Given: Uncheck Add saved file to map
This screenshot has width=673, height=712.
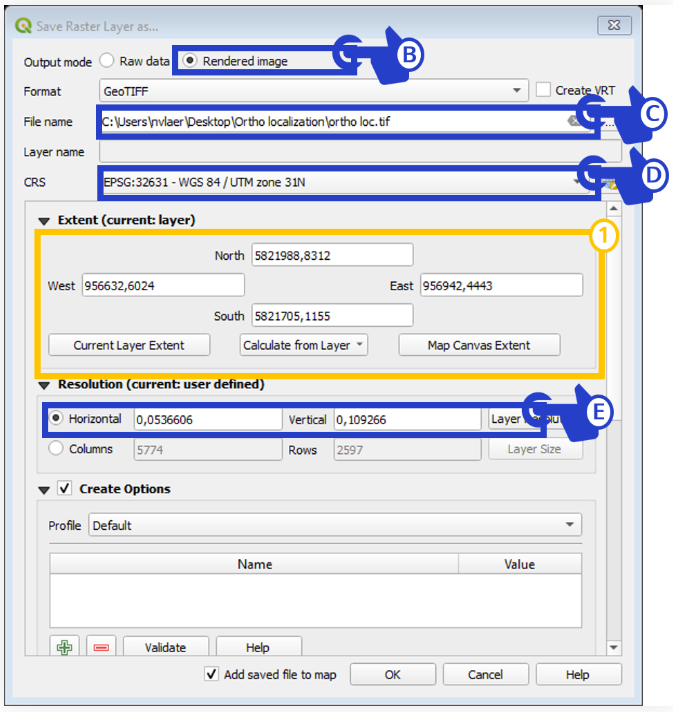Looking at the screenshot, I should tap(211, 674).
